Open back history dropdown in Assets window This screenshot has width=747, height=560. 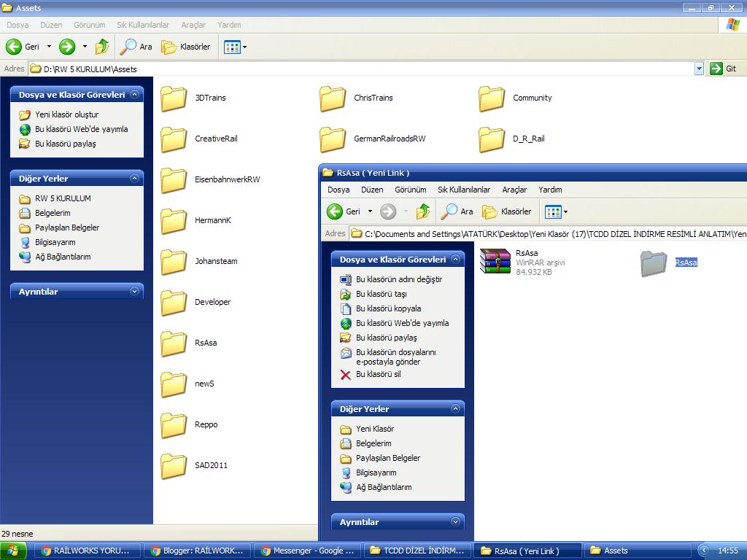coord(49,47)
